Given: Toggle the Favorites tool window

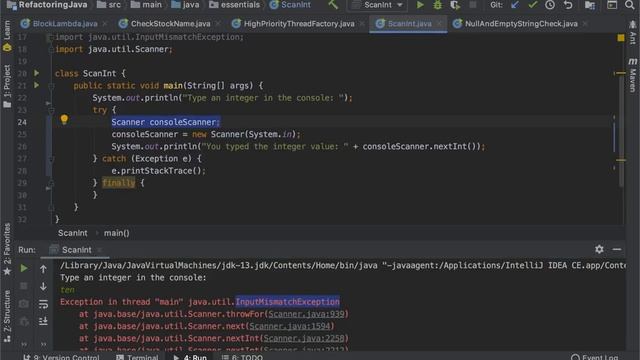Looking at the screenshot, I should [x=7, y=249].
